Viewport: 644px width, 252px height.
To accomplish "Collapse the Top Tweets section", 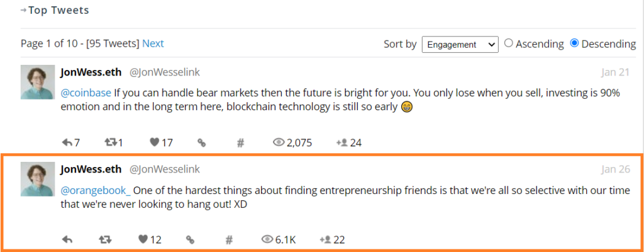I will [x=24, y=10].
